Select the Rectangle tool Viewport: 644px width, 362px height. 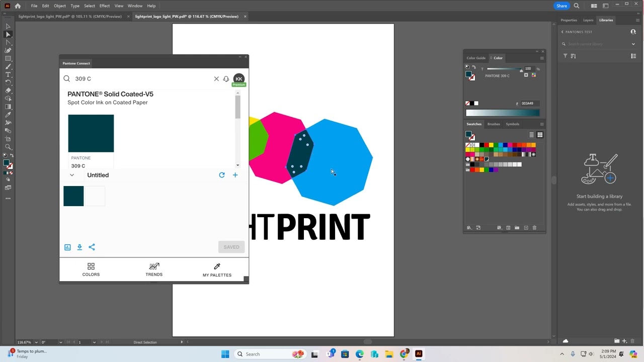[8, 58]
